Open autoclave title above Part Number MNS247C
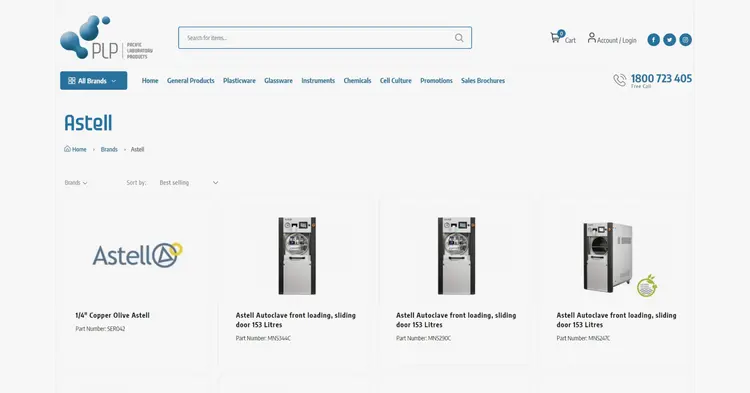Viewport: 750px width, 393px height. coord(616,320)
